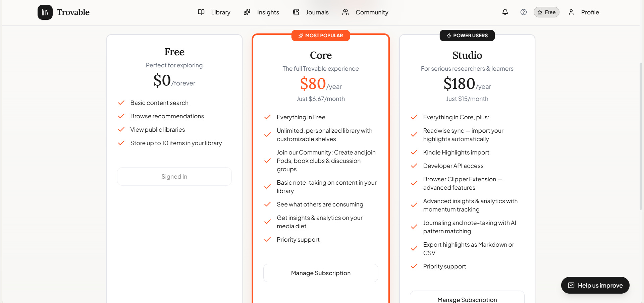The height and width of the screenshot is (303, 644).
Task: Click 'See what others are consuming' text
Action: coord(320,204)
